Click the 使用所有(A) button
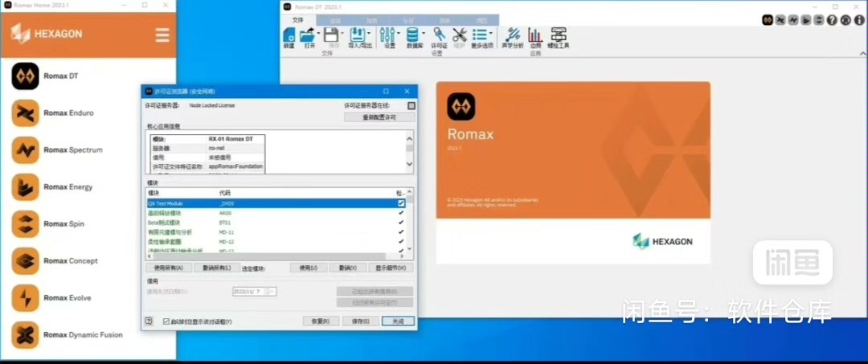Image resolution: width=868 pixels, height=364 pixels. point(168,268)
